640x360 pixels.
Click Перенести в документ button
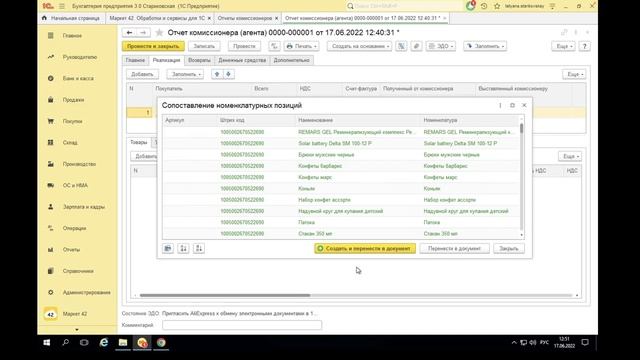coord(454,248)
